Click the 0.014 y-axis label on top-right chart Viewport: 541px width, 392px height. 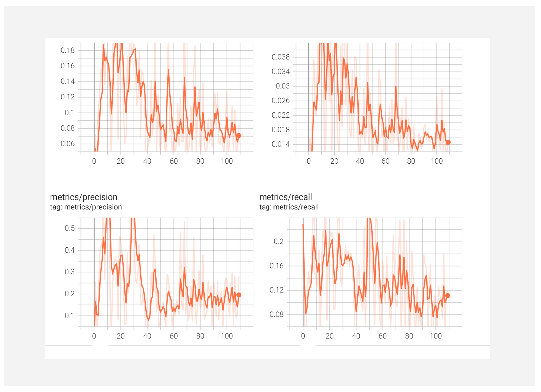coord(281,144)
